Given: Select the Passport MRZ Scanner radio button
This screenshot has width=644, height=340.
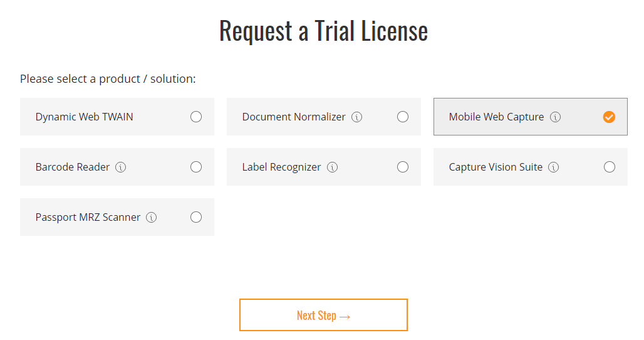Looking at the screenshot, I should point(196,217).
